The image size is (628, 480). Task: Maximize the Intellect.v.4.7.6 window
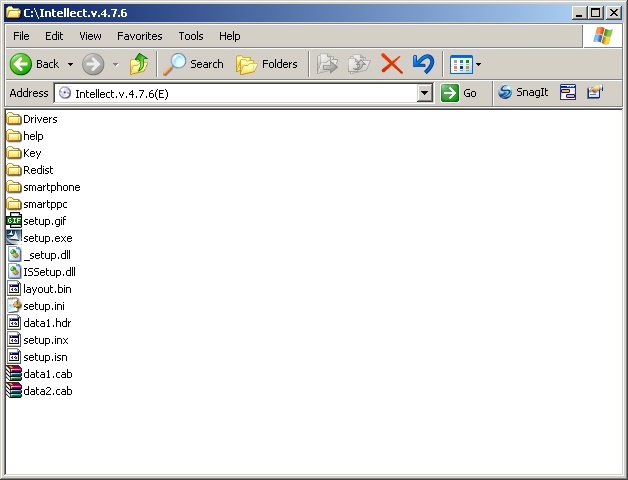coord(596,13)
